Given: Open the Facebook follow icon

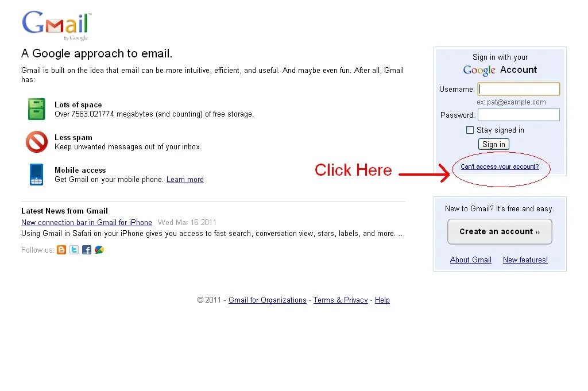Looking at the screenshot, I should tap(87, 250).
